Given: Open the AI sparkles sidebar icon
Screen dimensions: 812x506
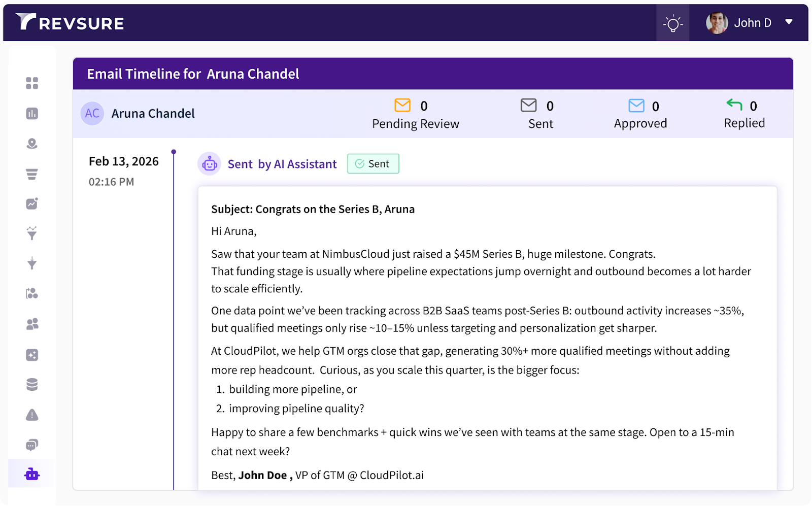Looking at the screenshot, I should pyautogui.click(x=32, y=355).
